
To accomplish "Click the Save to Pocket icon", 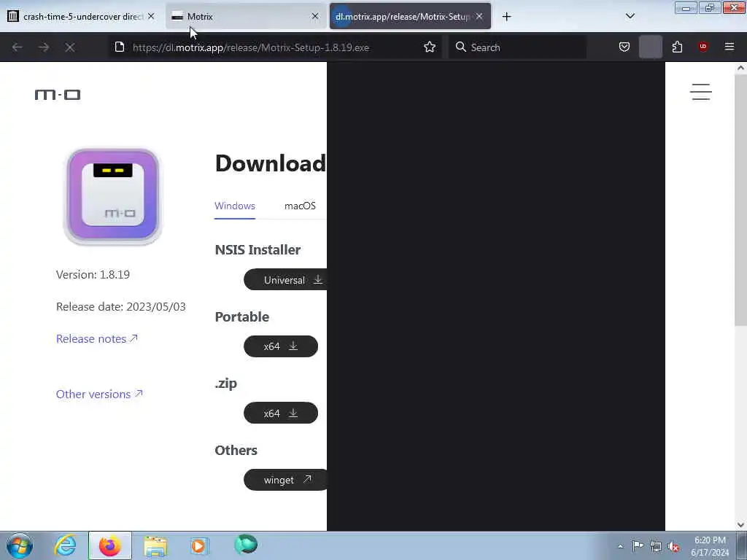I will pyautogui.click(x=624, y=47).
